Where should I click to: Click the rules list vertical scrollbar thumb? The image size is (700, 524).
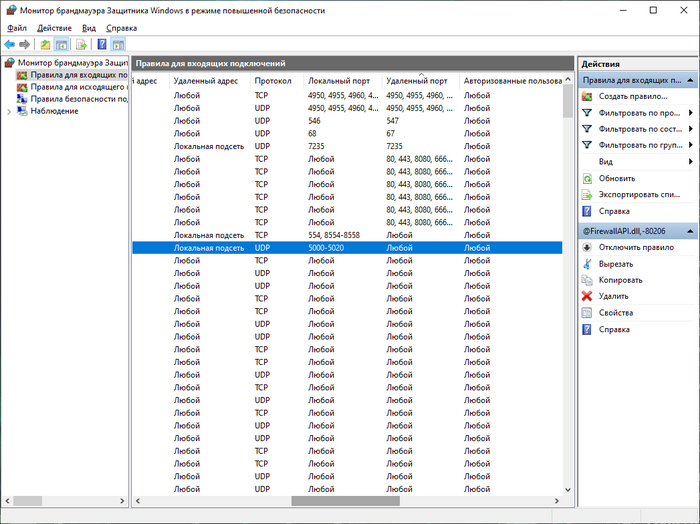coord(568,101)
